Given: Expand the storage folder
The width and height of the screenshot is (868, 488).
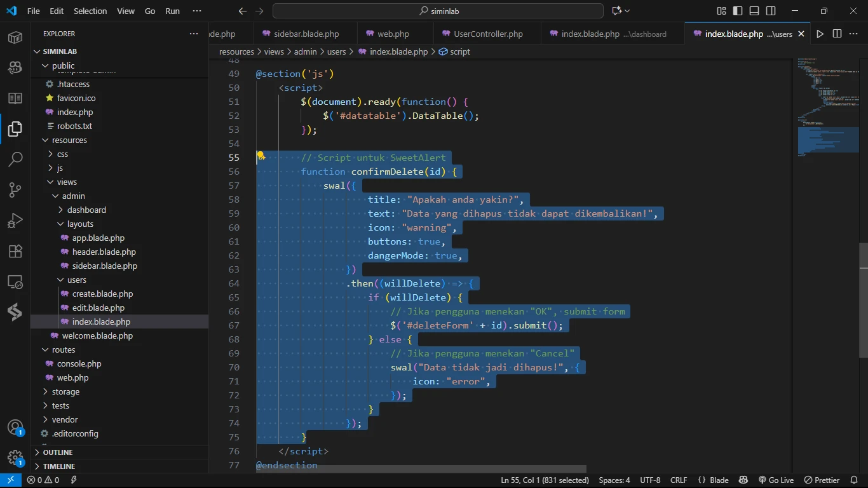Looking at the screenshot, I should (x=65, y=391).
